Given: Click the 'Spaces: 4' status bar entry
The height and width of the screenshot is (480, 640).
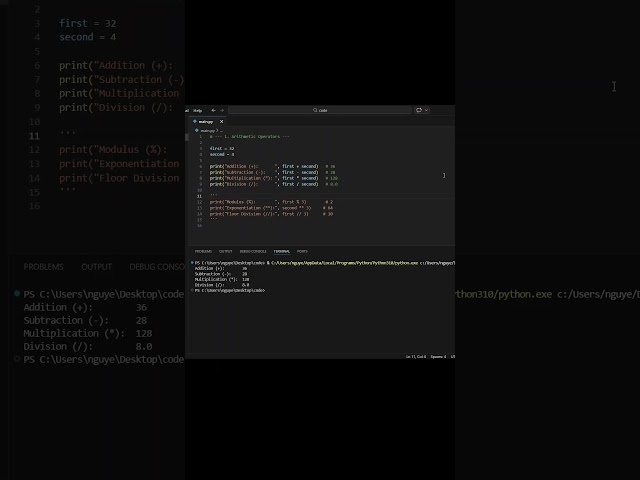Looking at the screenshot, I should click(438, 357).
